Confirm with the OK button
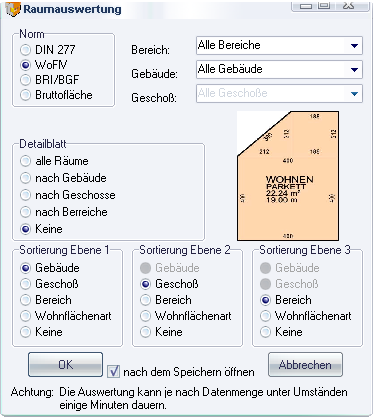The width and height of the screenshot is (373, 417). coord(65,365)
